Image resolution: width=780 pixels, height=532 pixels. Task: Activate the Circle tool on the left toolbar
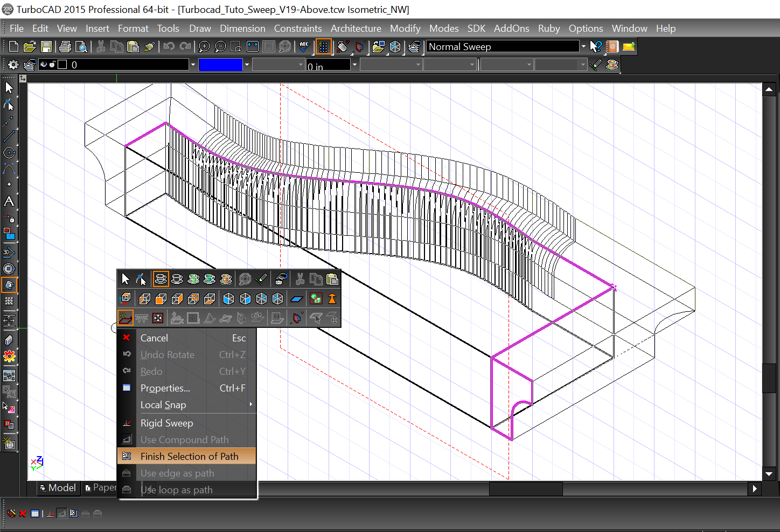(x=9, y=152)
